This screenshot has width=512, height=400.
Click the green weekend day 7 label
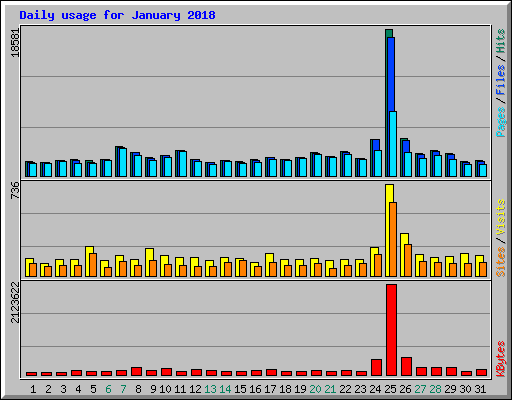click(123, 389)
